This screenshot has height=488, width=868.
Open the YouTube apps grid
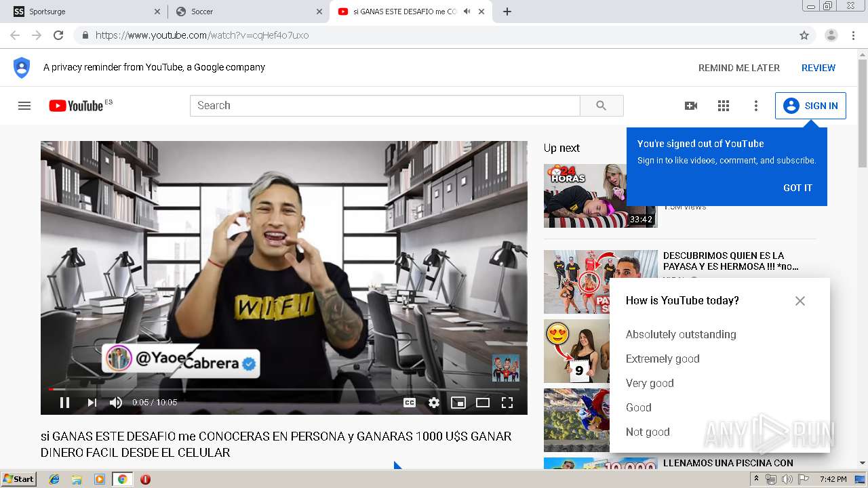724,106
